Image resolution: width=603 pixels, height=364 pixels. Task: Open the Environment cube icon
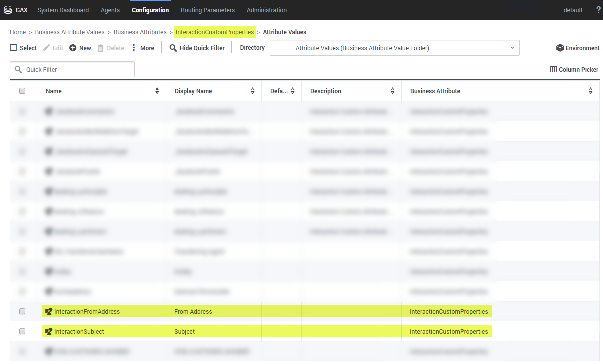560,48
